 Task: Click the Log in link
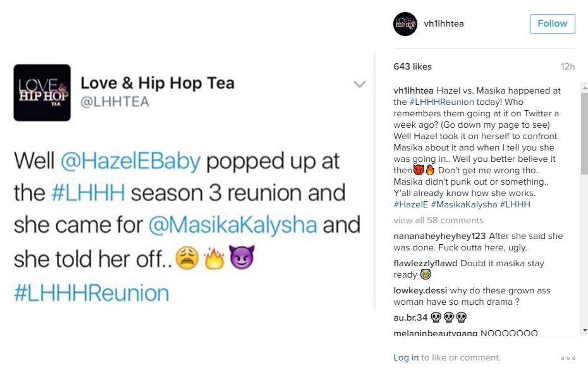(x=406, y=357)
